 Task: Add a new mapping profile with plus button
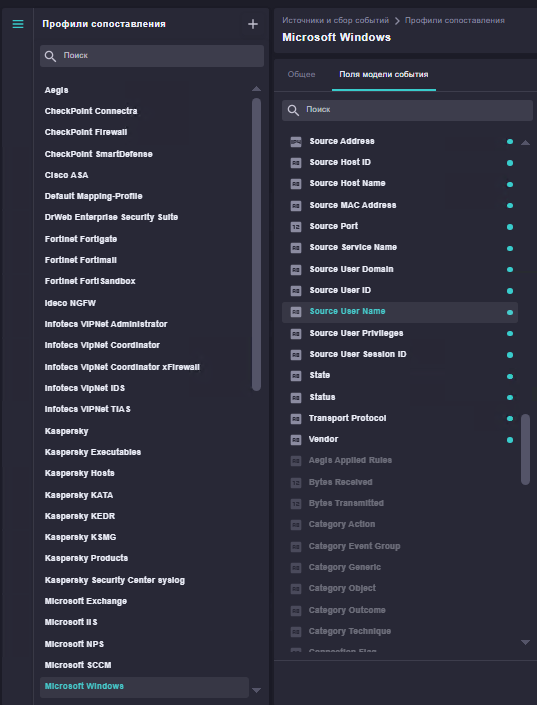(x=253, y=24)
